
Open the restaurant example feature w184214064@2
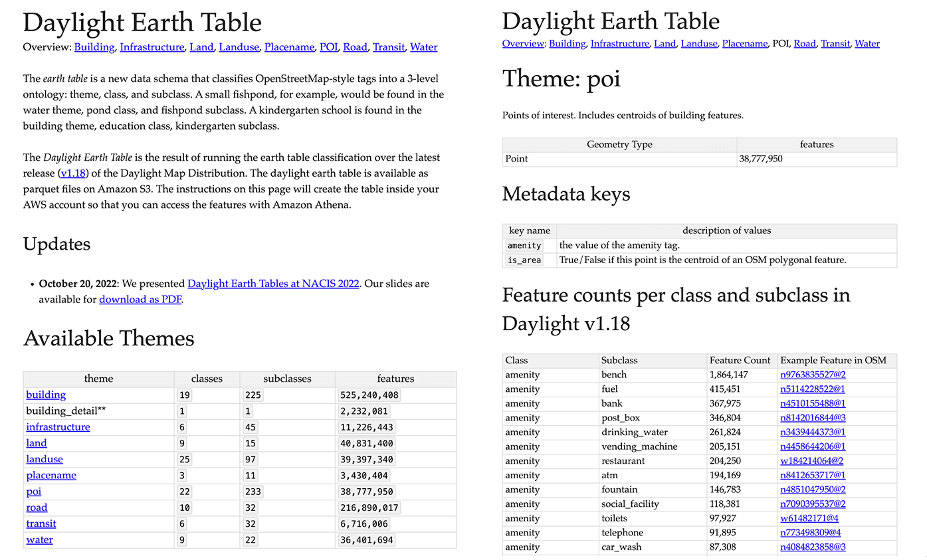[811, 461]
